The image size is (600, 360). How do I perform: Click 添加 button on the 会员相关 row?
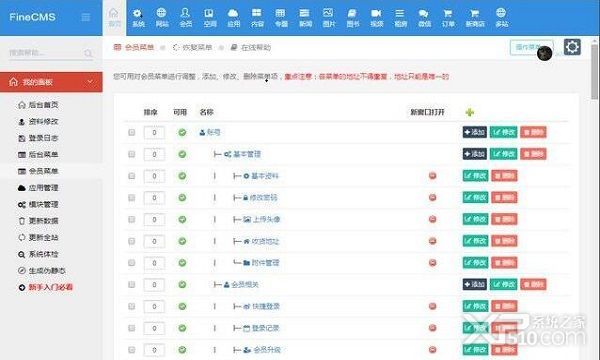point(474,285)
